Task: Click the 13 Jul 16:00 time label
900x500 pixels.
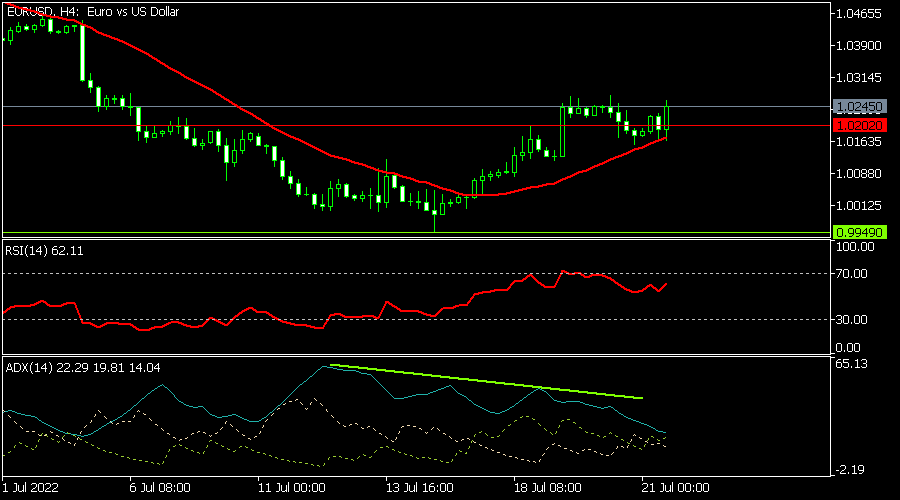Action: 420,488
